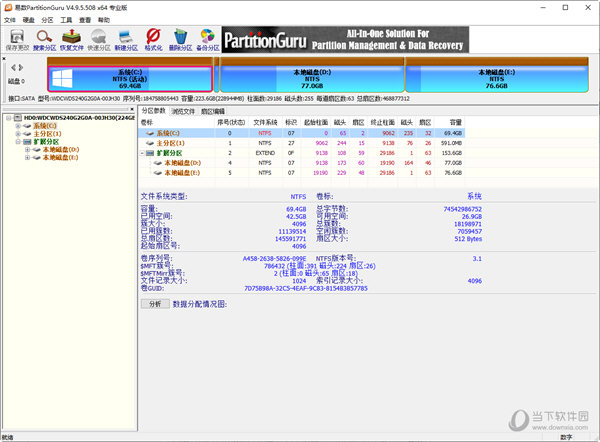Viewport: 600px width, 442px height.
Task: Close the left tree panel with X
Action: (132, 109)
